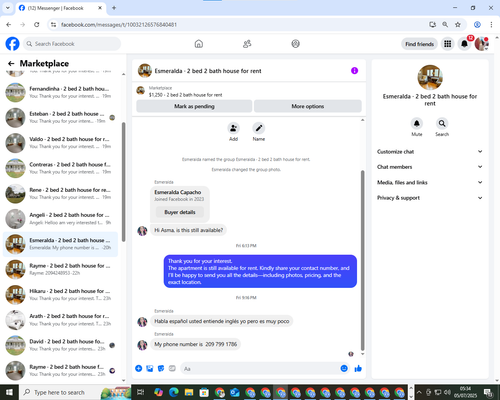Click Mark as pending button
The width and height of the screenshot is (500, 400).
click(194, 106)
